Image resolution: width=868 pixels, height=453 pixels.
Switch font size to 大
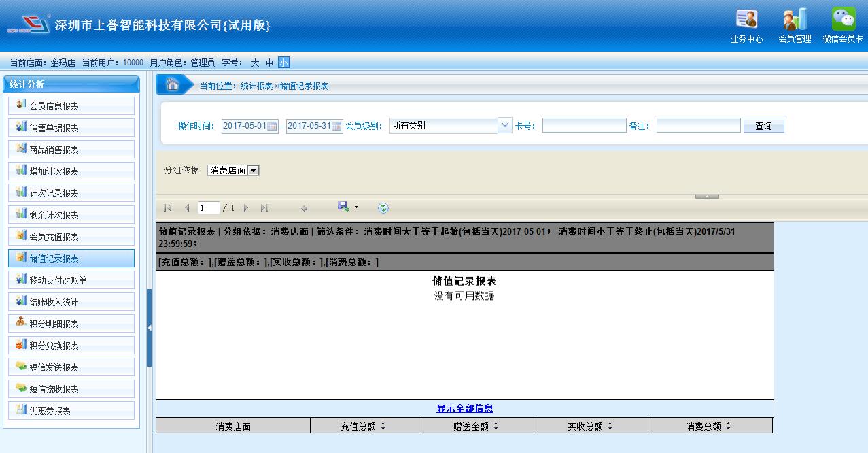[255, 63]
